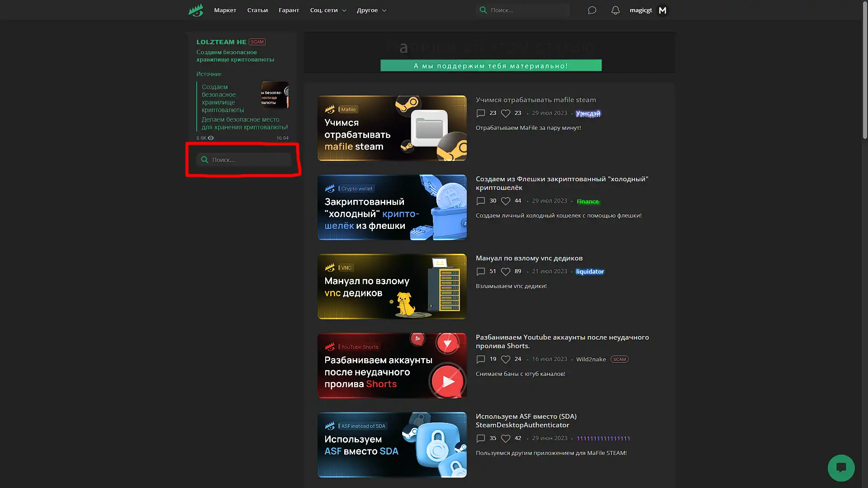Click comment icon on ASF instead of SDA article

tap(481, 438)
